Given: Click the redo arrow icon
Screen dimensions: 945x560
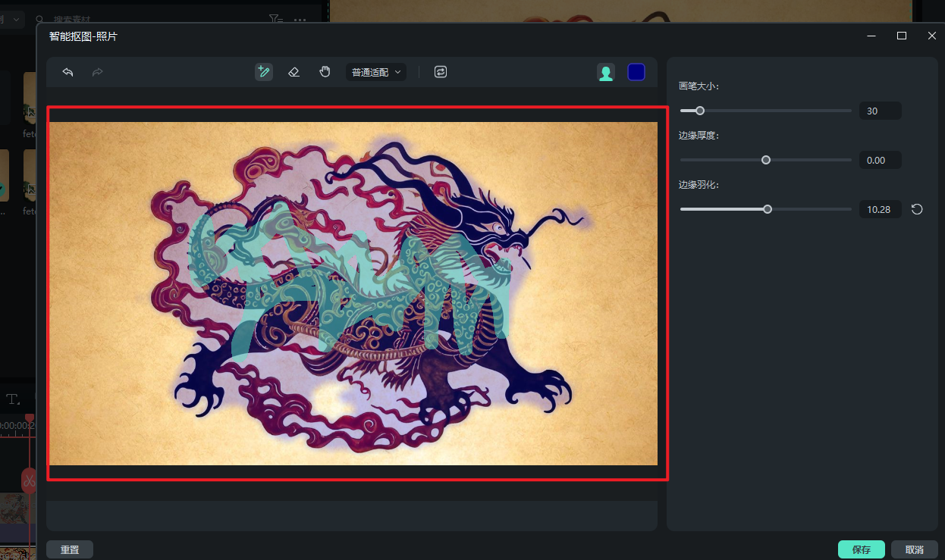Looking at the screenshot, I should 97,72.
